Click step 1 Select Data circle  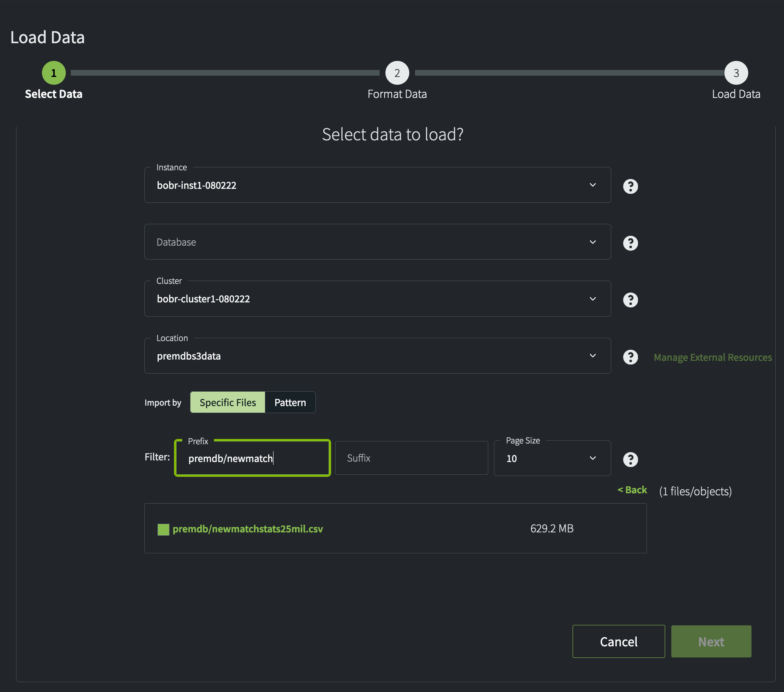click(53, 73)
